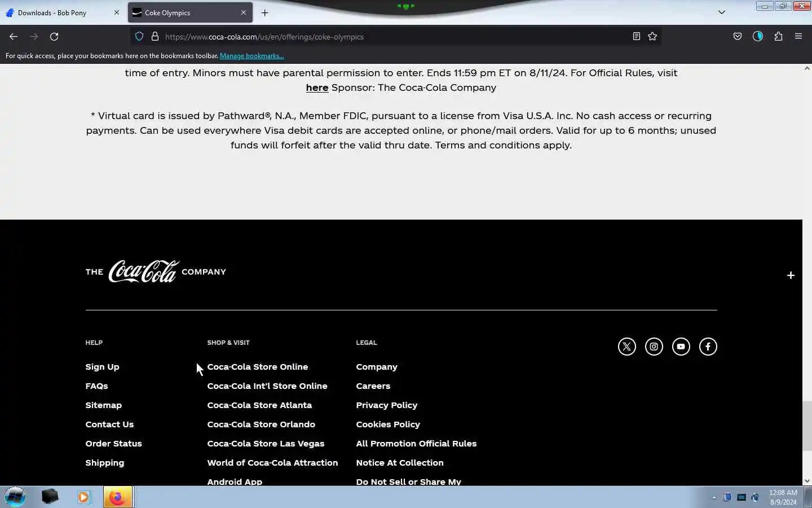The image size is (812, 508).
Task: Close the Coke Olympics tab
Action: pyautogui.click(x=244, y=12)
